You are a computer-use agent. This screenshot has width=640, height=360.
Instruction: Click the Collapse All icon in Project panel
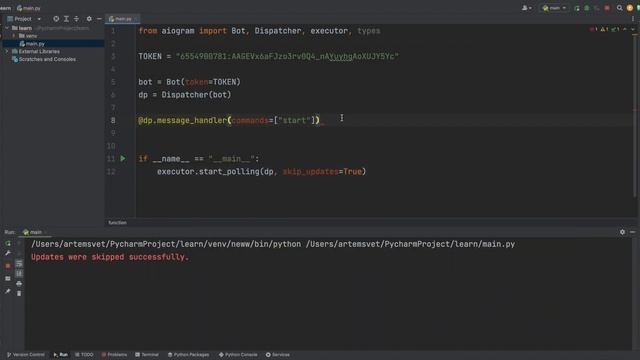(76, 19)
